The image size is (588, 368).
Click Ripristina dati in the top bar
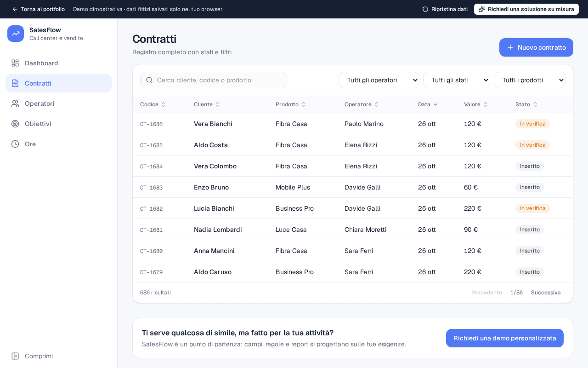tap(445, 9)
